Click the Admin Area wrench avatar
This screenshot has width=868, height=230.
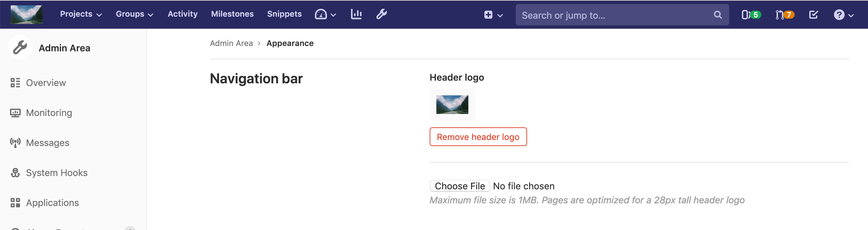click(x=20, y=47)
